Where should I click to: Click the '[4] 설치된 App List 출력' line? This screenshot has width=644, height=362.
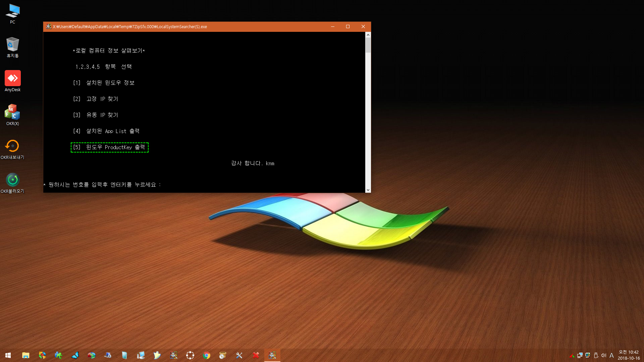(x=106, y=131)
